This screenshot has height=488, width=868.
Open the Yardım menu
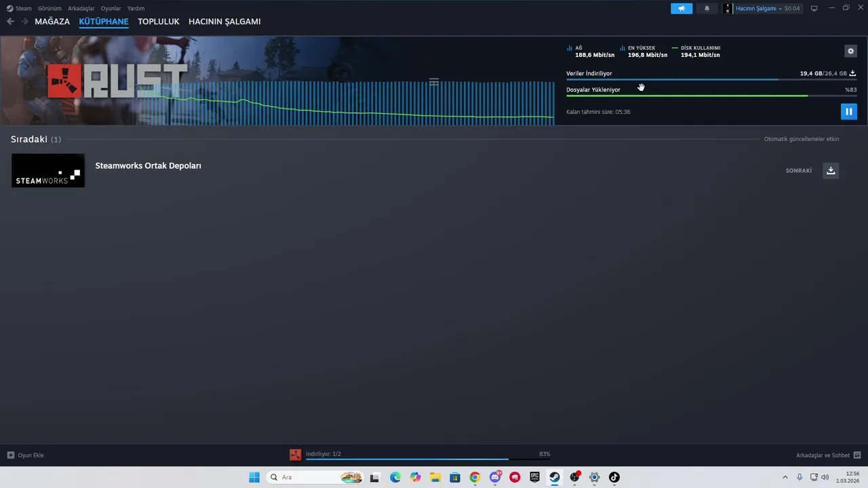(136, 8)
